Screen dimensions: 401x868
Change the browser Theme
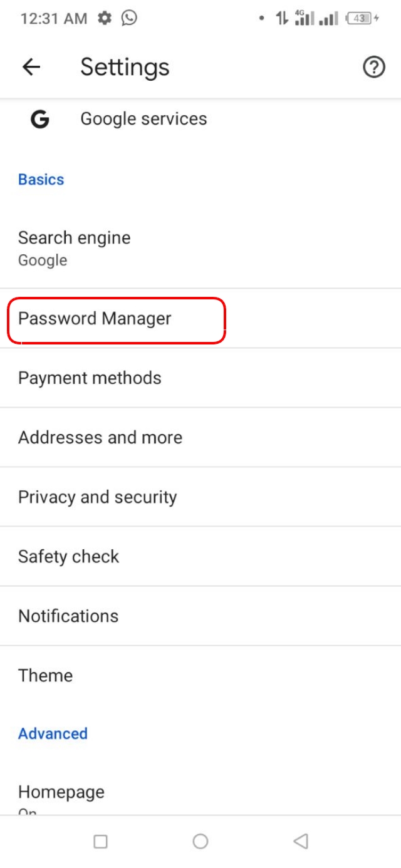[45, 675]
